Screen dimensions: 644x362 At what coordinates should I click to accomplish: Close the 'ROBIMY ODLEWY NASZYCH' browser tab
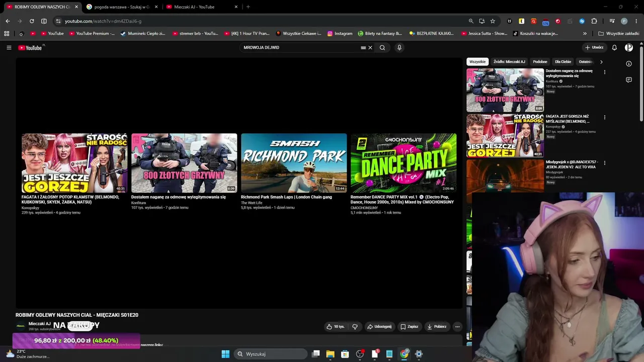click(x=76, y=7)
